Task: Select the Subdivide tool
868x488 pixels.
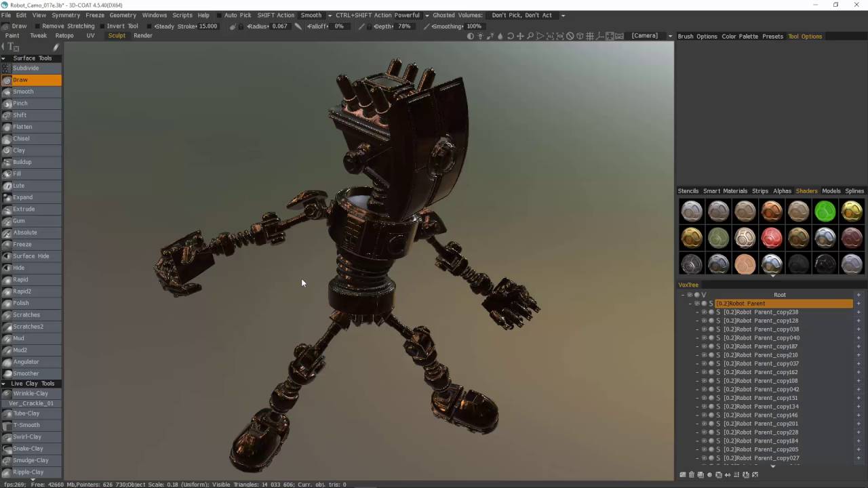Action: point(31,68)
